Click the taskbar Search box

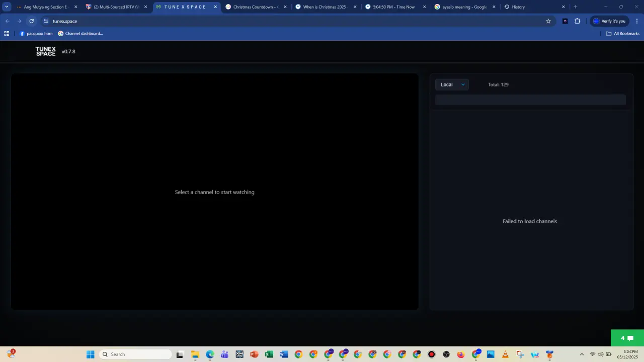tap(136, 354)
